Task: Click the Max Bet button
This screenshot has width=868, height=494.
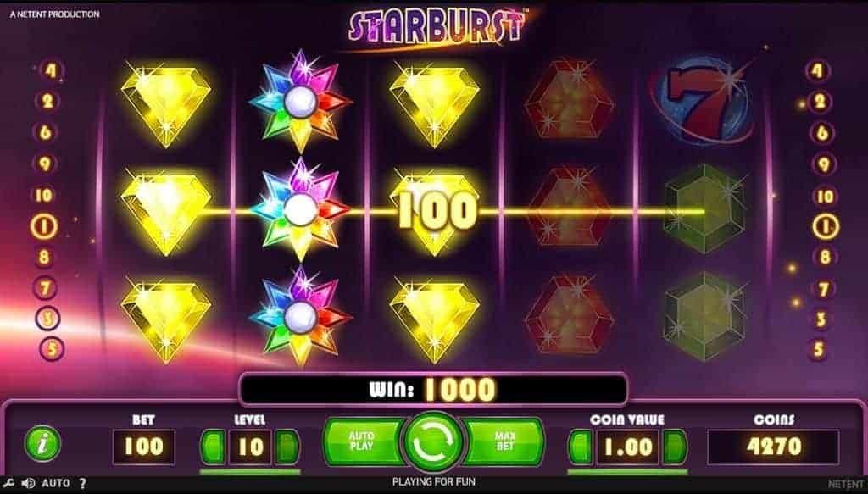Action: (504, 441)
